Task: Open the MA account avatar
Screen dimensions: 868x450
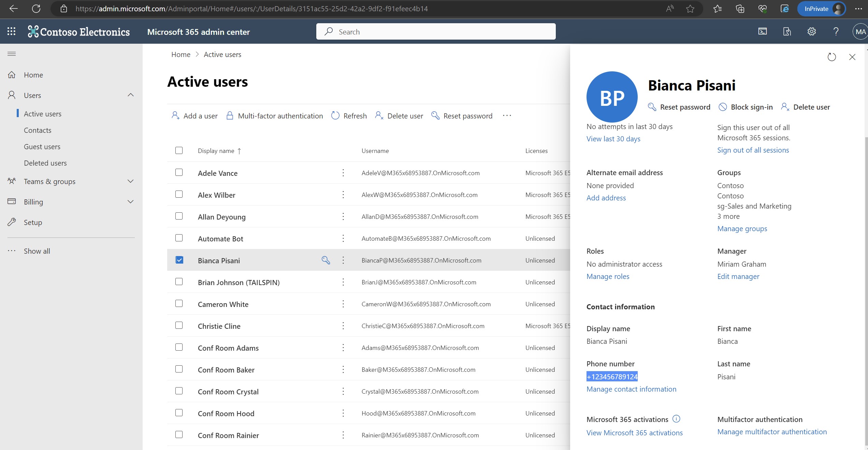Action: click(860, 32)
